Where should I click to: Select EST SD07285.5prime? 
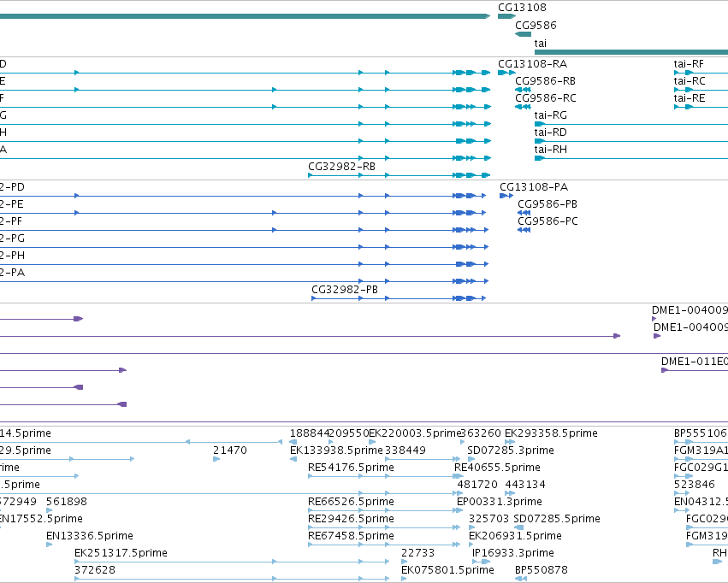click(x=557, y=520)
